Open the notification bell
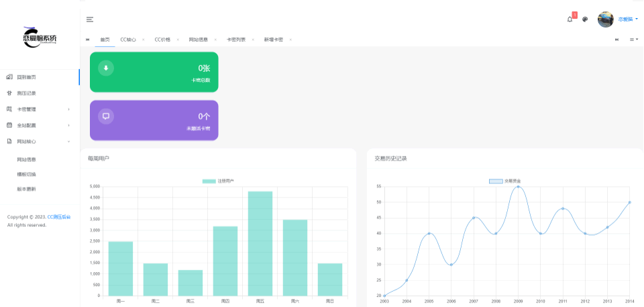Image resolution: width=644 pixels, height=307 pixels. pyautogui.click(x=570, y=19)
